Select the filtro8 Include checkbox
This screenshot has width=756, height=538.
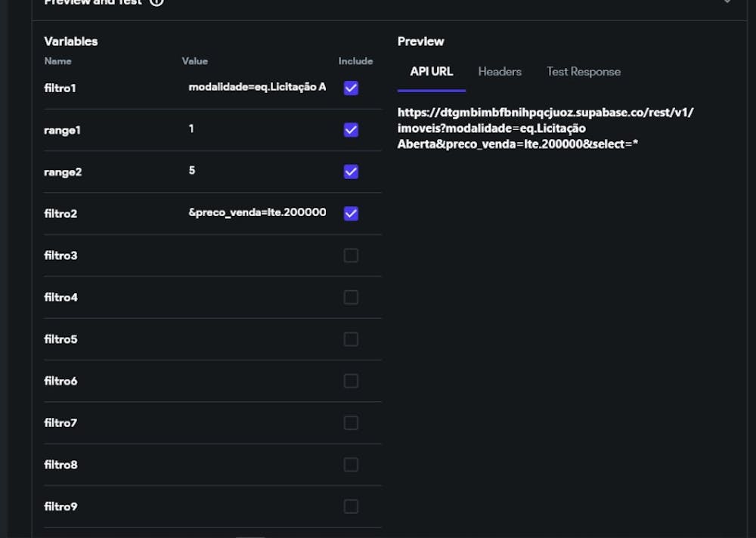[x=351, y=465]
